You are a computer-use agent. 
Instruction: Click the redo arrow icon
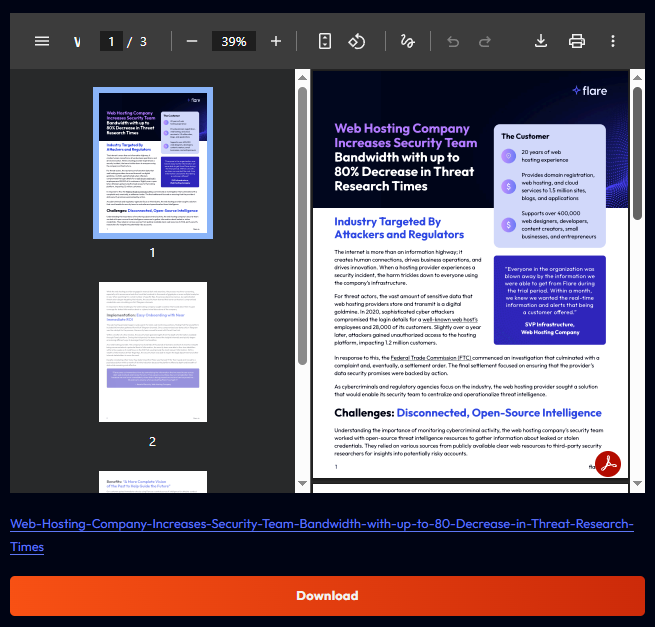pos(485,41)
